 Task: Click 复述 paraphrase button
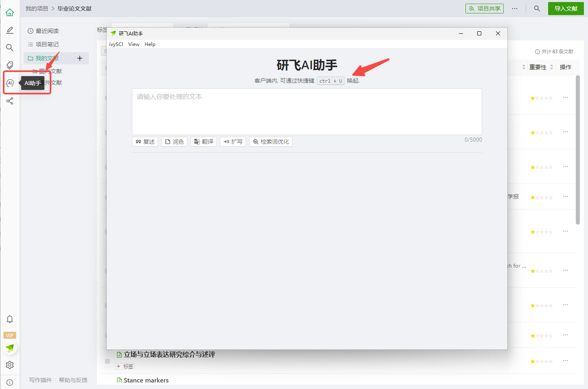145,142
